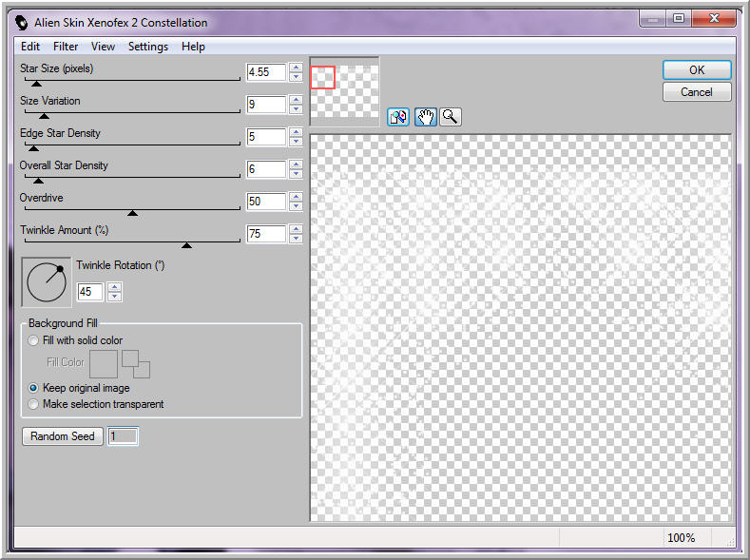Decrease Overall Star Density value

click(x=296, y=174)
